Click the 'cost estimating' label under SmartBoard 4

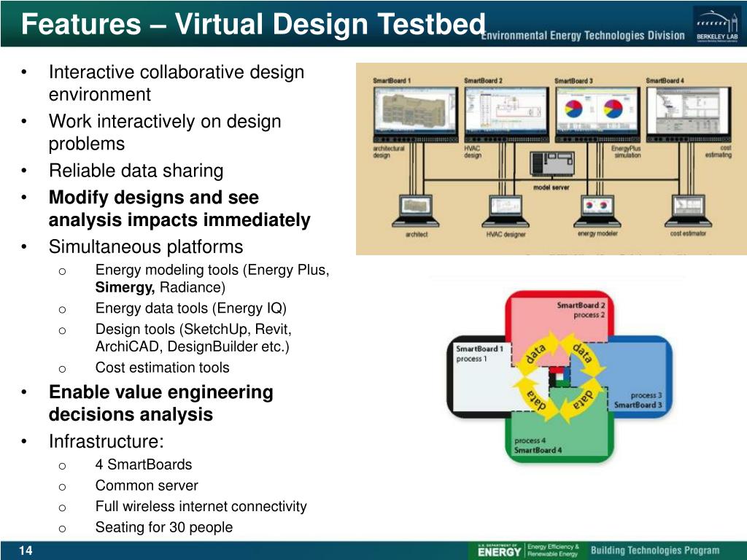719,152
